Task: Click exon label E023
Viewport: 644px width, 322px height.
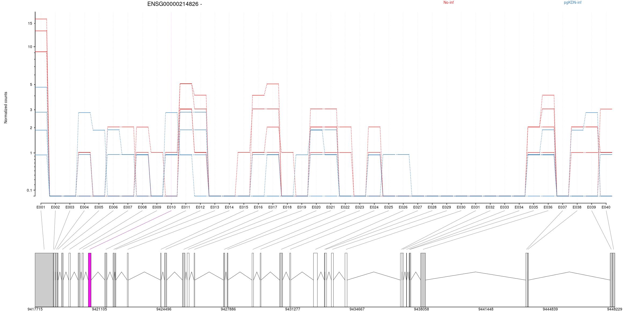Action: click(360, 207)
